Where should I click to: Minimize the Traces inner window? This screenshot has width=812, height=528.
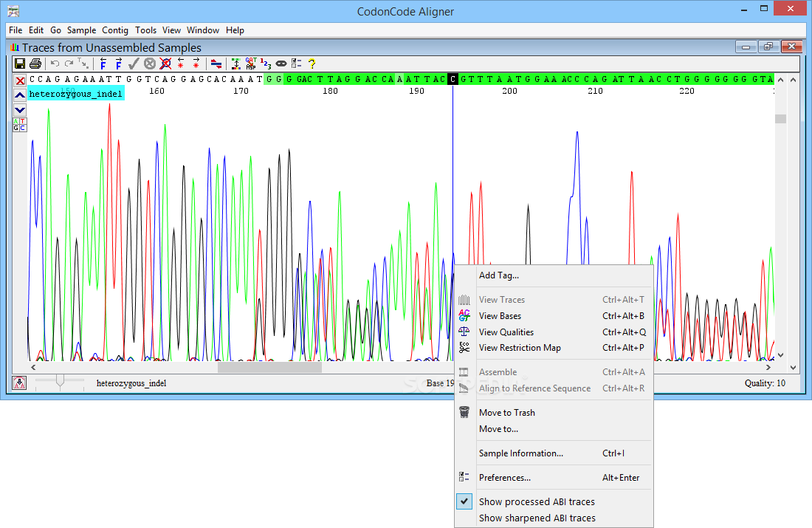(x=746, y=47)
